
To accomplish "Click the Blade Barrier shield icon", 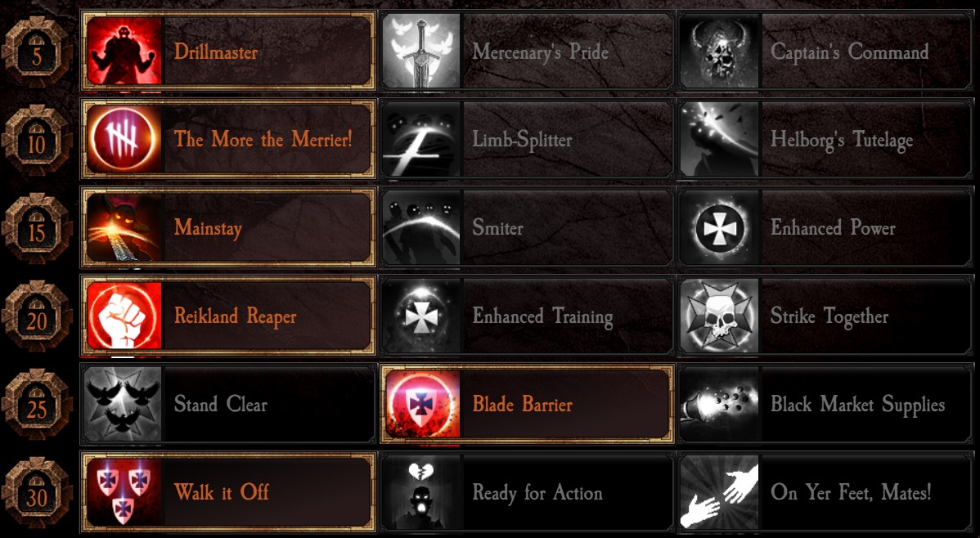I will tap(422, 404).
